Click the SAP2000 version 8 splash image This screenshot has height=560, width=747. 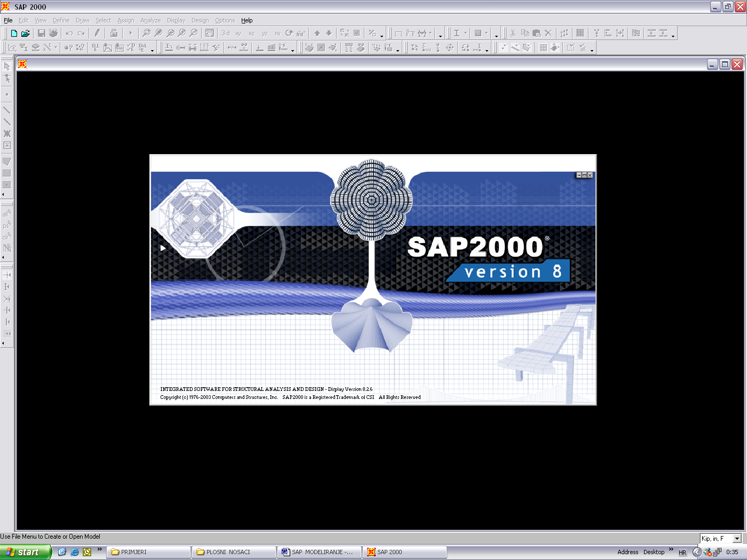[x=373, y=280]
